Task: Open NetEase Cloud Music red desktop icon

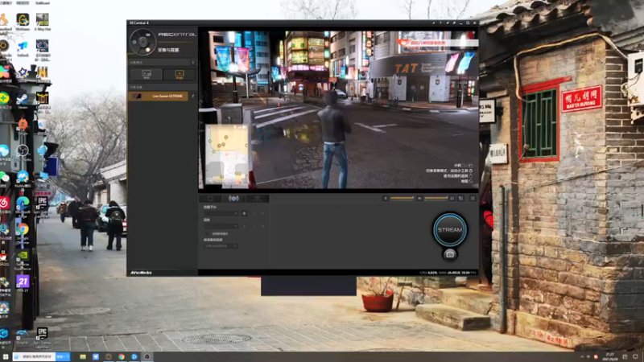Action: pos(4,204)
